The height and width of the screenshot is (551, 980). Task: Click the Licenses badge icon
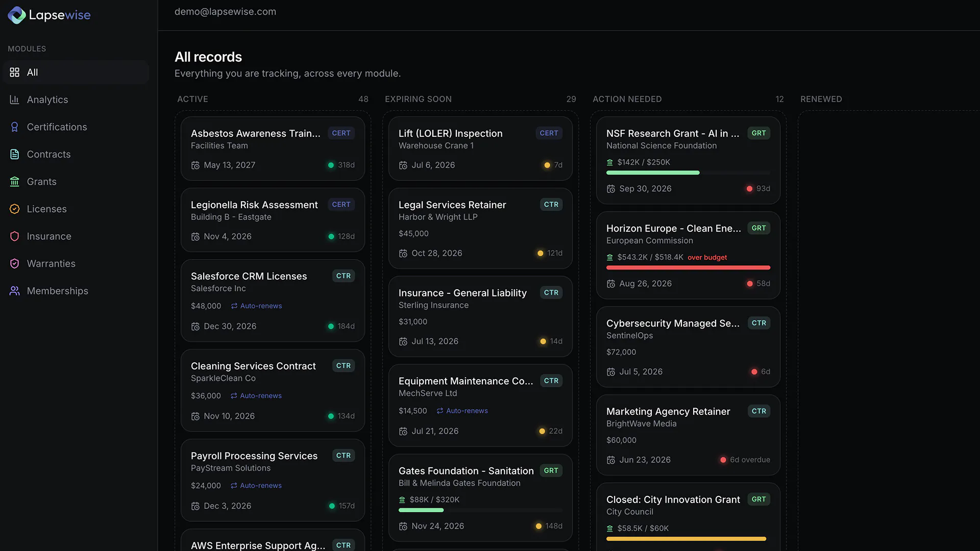pyautogui.click(x=14, y=209)
